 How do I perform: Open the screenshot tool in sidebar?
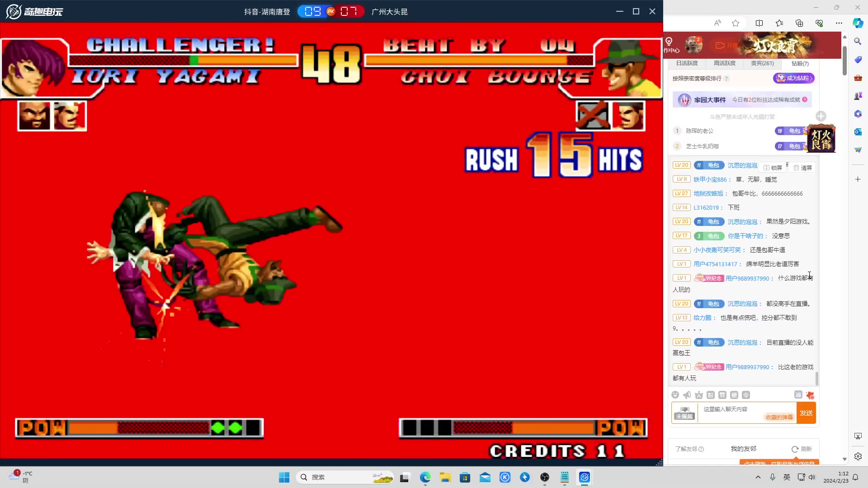858,436
